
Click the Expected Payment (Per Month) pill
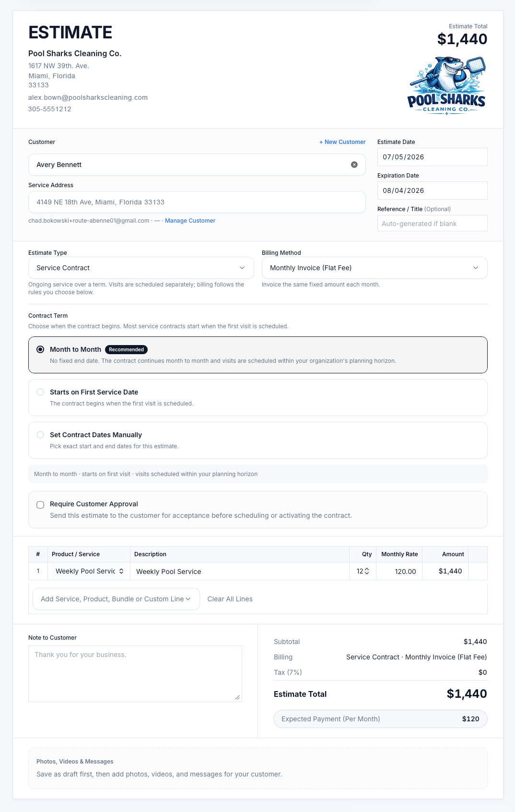380,719
